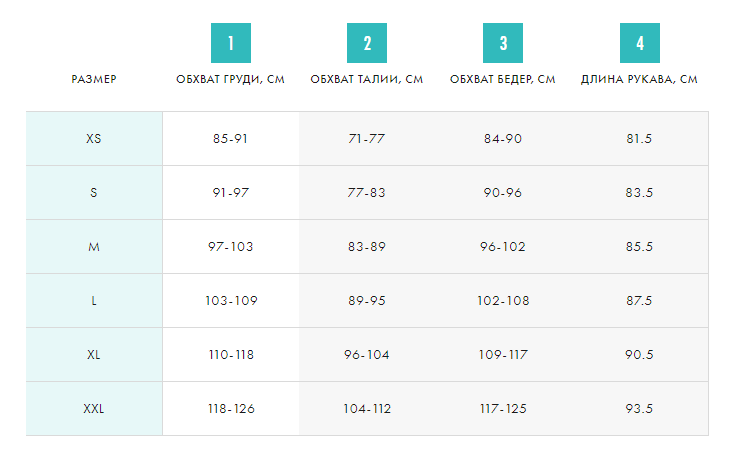Select the M size row label
This screenshot has height=461, width=735.
(94, 247)
